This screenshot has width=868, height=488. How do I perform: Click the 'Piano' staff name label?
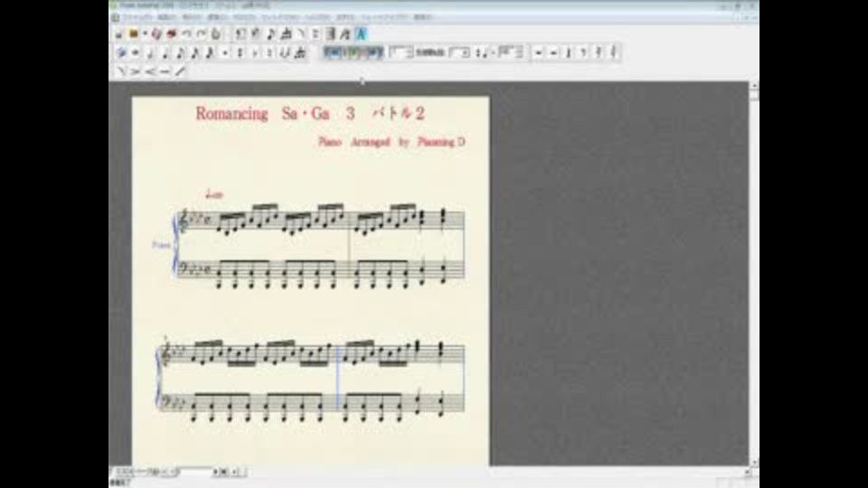click(161, 245)
